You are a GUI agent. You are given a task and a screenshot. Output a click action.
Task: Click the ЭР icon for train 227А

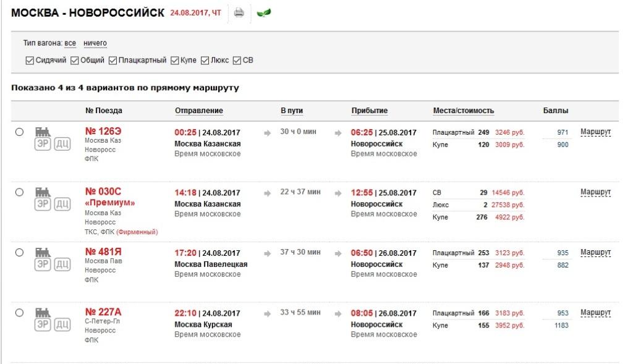[x=42, y=325]
